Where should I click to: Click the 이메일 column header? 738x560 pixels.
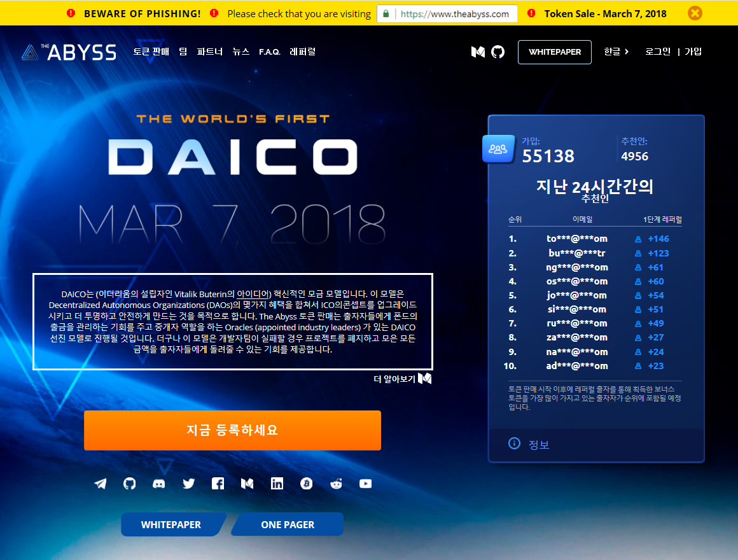[583, 220]
